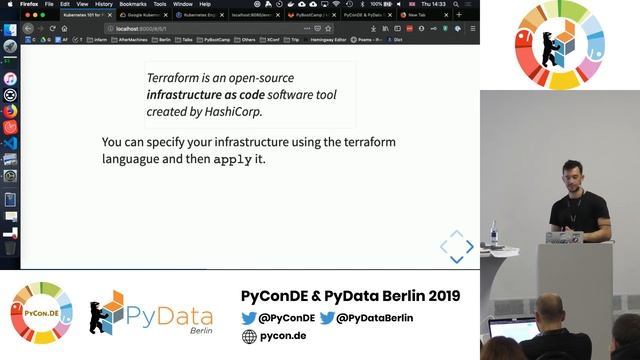640x360 pixels.
Task: Open the Apple menu
Action: click(x=10, y=4)
